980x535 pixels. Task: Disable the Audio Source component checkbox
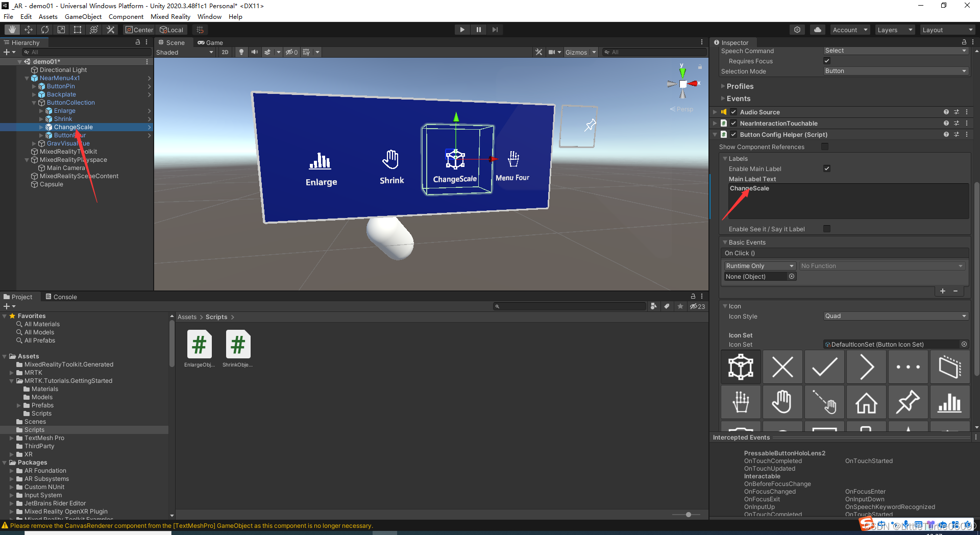coord(733,112)
